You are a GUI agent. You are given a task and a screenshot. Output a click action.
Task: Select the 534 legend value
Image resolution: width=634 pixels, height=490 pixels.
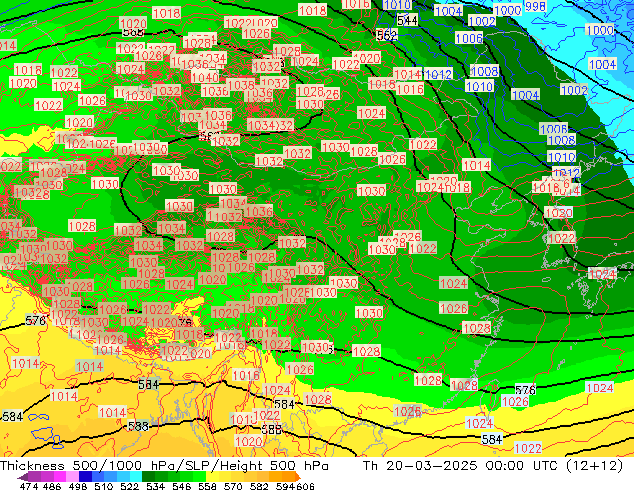tap(155, 486)
